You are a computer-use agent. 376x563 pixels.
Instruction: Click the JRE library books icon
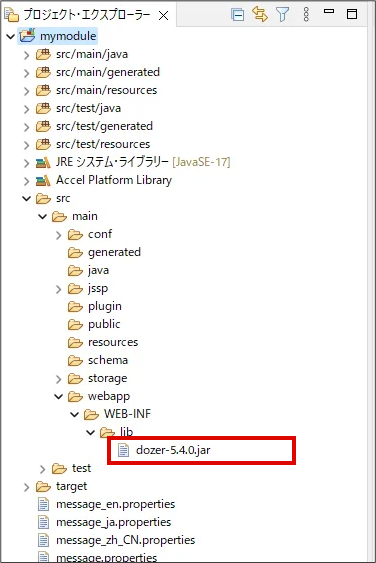point(43,163)
